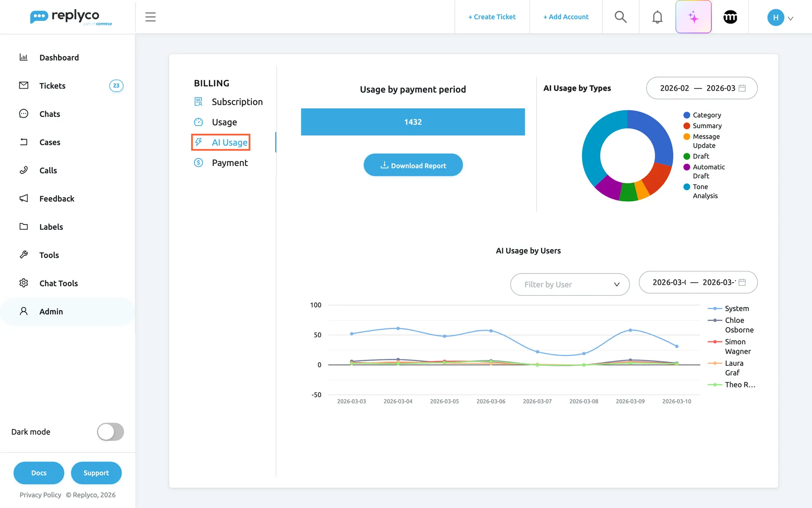Screen dimensions: 812x508
Task: Open the Filter by User dropdown
Action: [570, 284]
